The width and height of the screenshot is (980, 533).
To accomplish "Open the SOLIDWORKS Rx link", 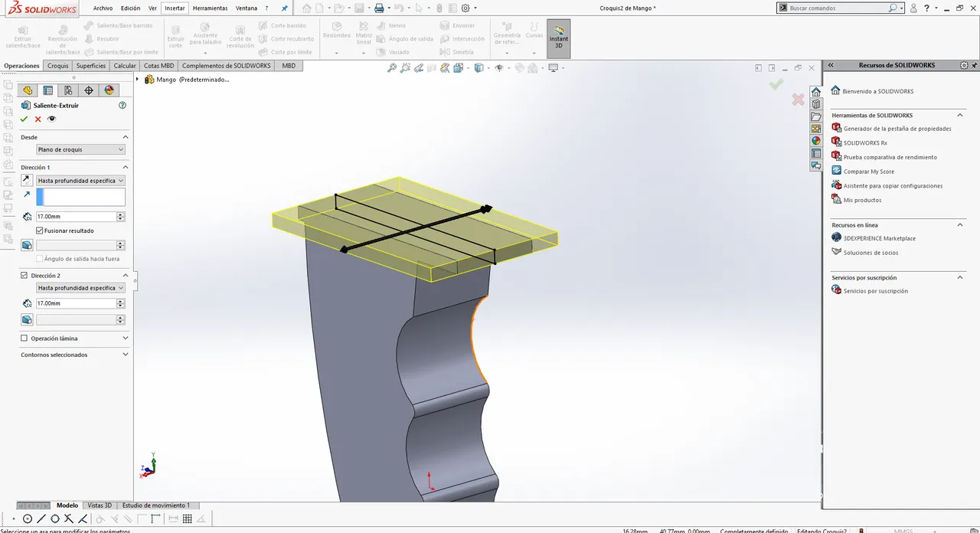I will pyautogui.click(x=865, y=143).
